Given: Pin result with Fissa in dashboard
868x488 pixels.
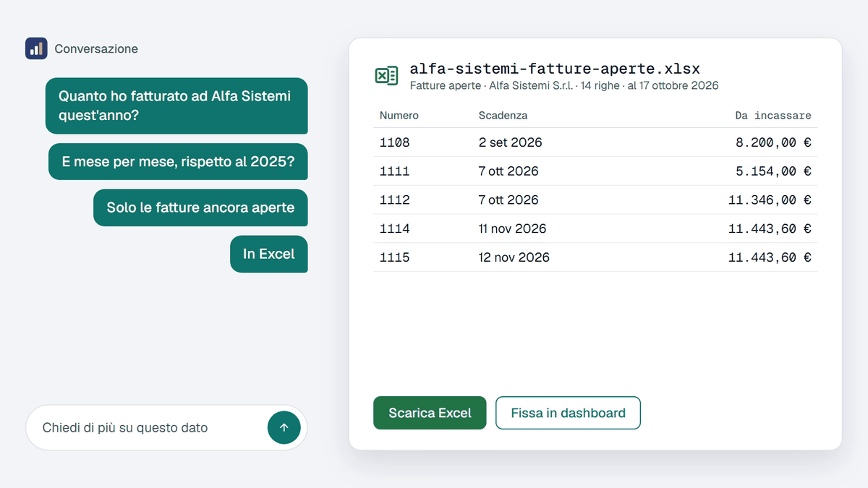Looking at the screenshot, I should click(568, 413).
